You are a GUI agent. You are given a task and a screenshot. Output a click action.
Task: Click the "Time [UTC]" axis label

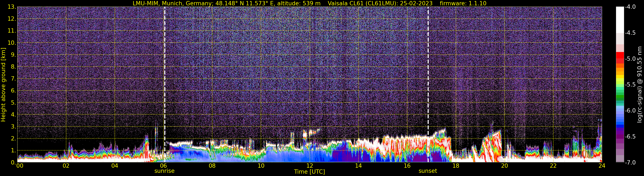(310, 172)
